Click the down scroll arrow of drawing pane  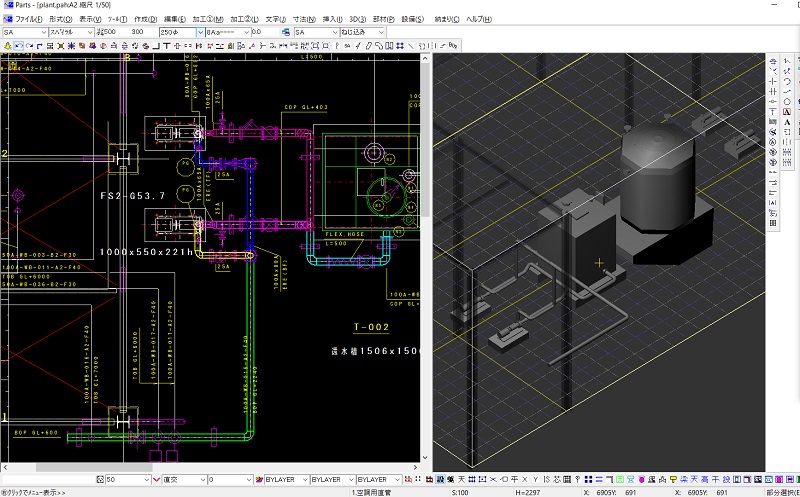(425, 458)
